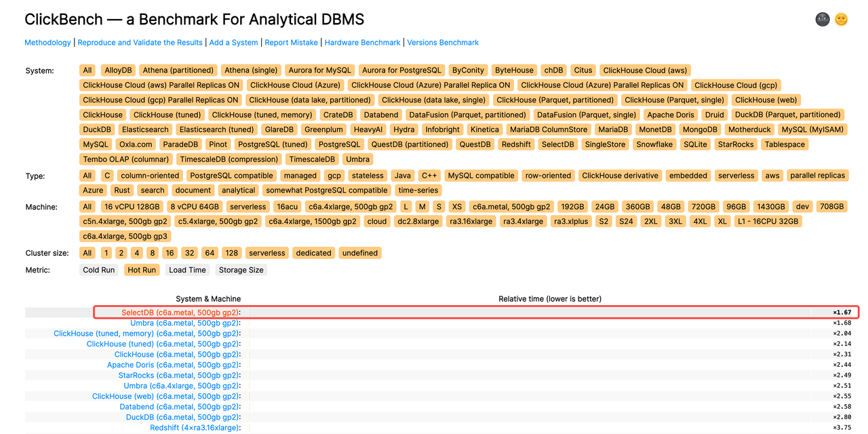Toggle the undefined cluster size filter
This screenshot has height=434, width=868.
point(360,254)
